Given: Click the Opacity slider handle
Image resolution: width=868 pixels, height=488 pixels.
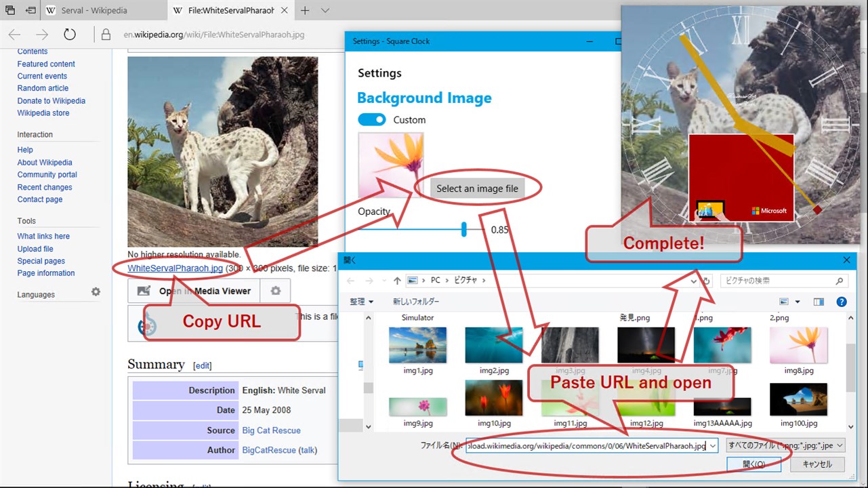Looking at the screenshot, I should 464,229.
